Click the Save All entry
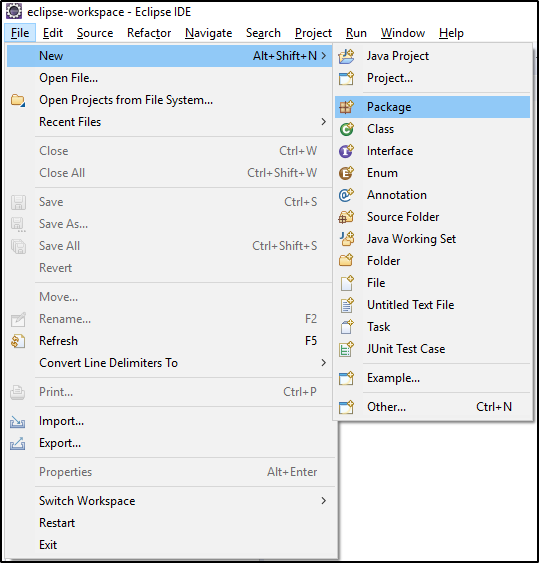Viewport: 539px width, 563px height. coord(169,246)
